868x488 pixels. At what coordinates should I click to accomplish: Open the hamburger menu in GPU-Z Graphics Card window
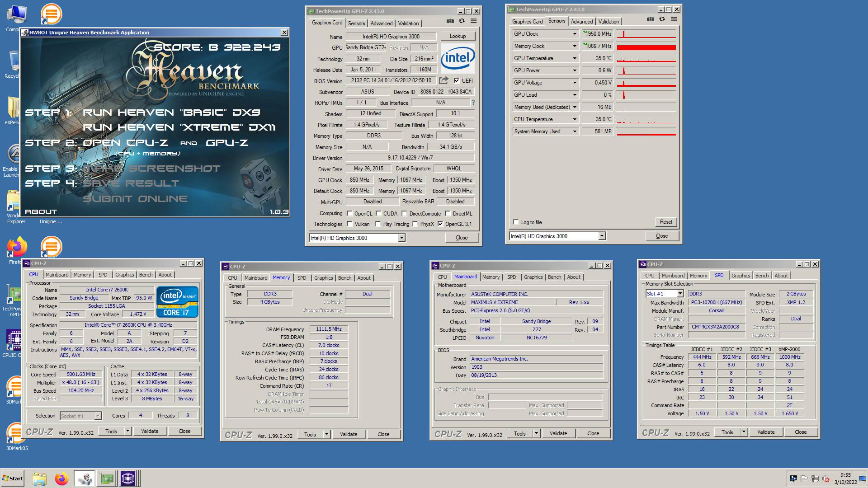(x=473, y=21)
